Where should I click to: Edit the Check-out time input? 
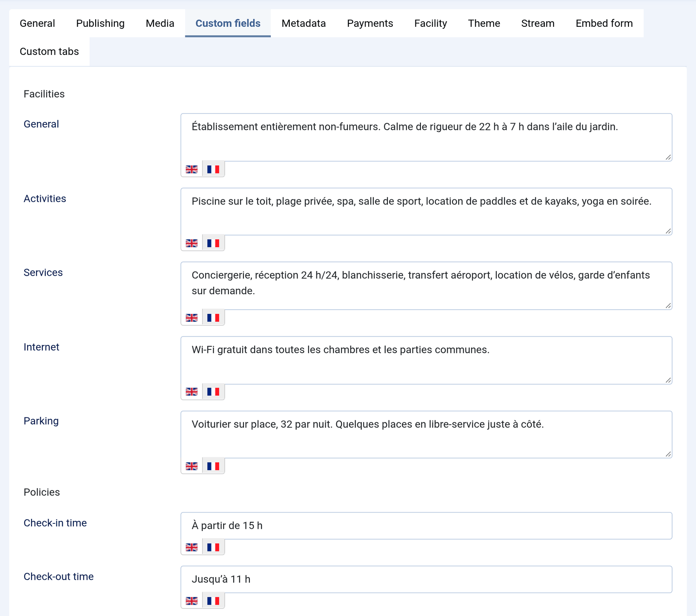click(426, 579)
